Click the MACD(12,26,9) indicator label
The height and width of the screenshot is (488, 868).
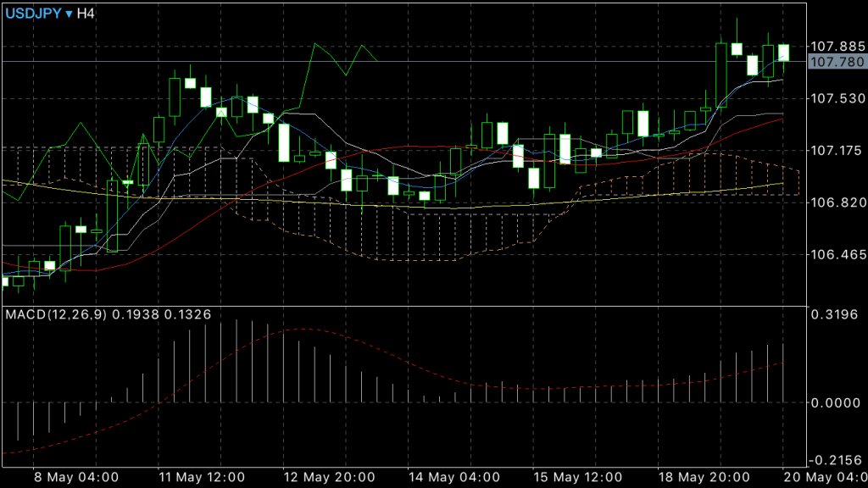[56, 315]
